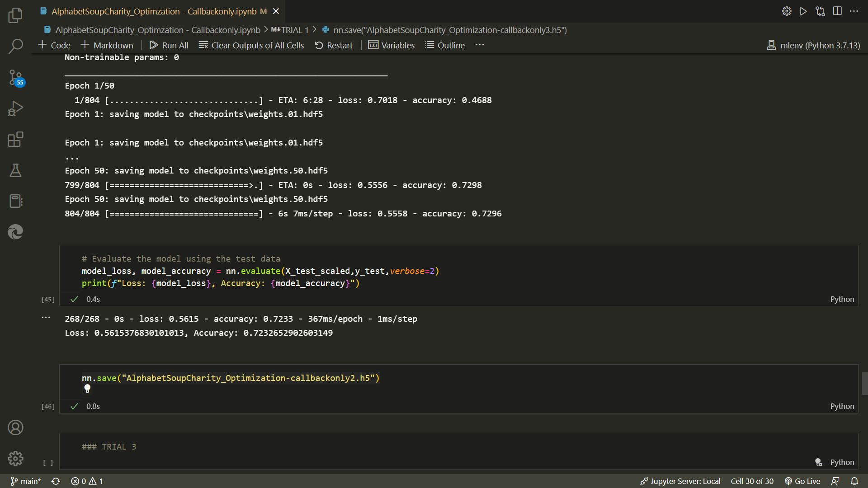Split the editor to the right
Image resolution: width=868 pixels, height=488 pixels.
(837, 11)
